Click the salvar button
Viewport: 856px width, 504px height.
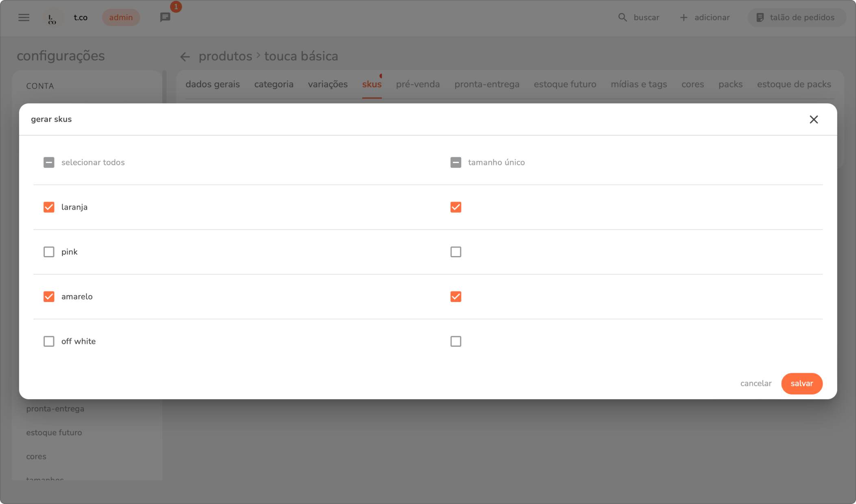(x=801, y=384)
